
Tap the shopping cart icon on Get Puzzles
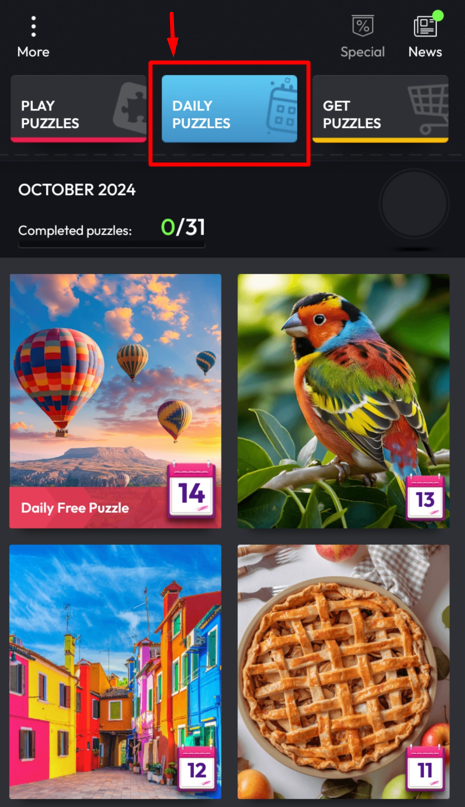[x=428, y=109]
